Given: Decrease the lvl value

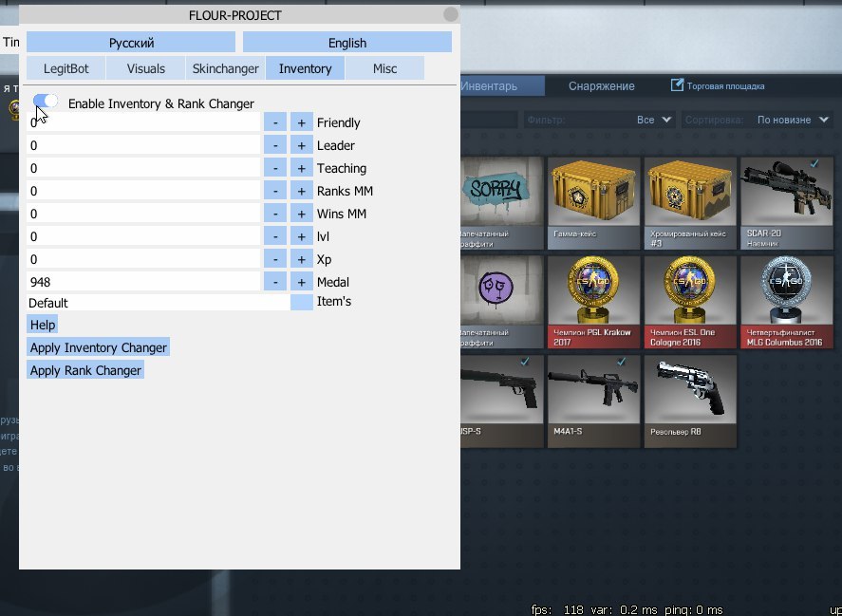Looking at the screenshot, I should (x=275, y=236).
